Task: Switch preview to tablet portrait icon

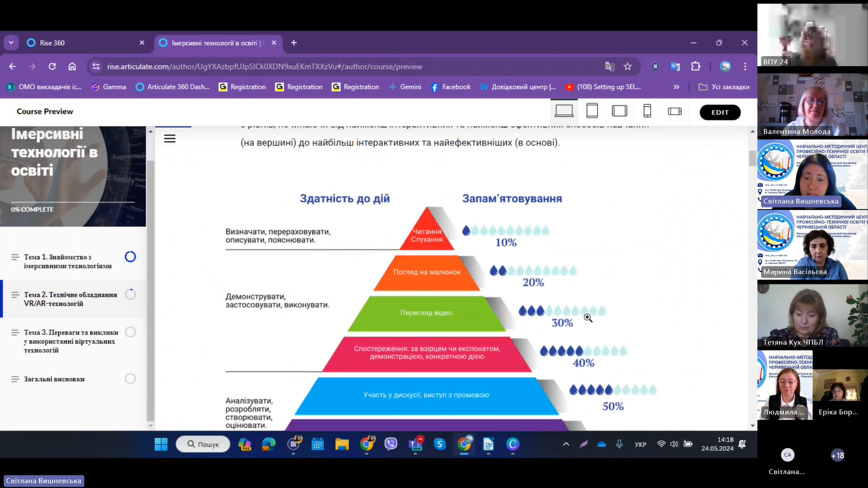Action: pyautogui.click(x=592, y=111)
